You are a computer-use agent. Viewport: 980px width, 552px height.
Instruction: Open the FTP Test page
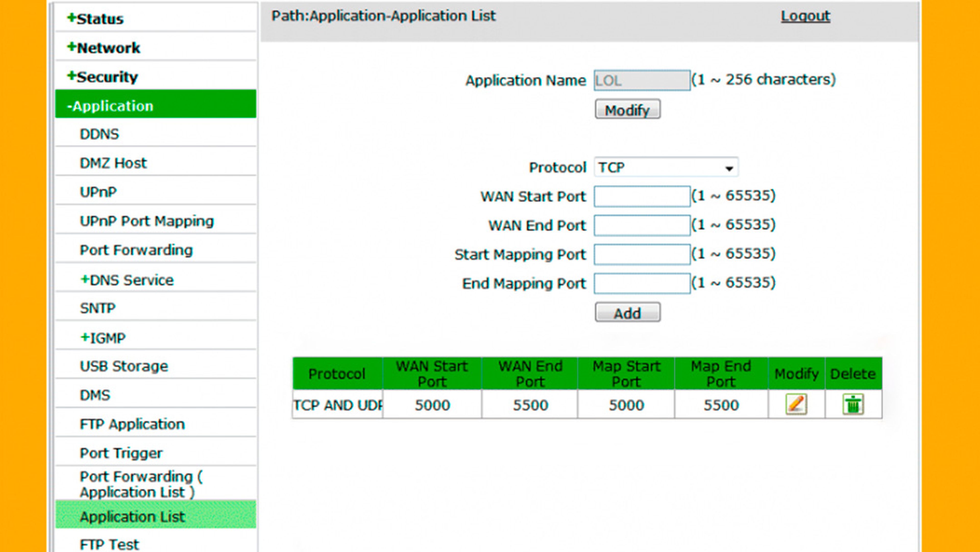109,544
